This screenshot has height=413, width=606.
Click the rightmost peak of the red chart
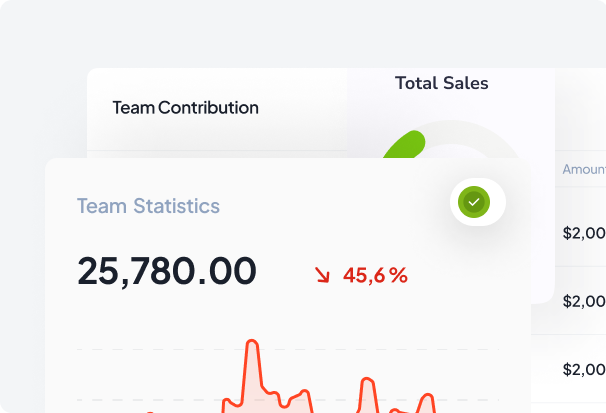(428, 396)
